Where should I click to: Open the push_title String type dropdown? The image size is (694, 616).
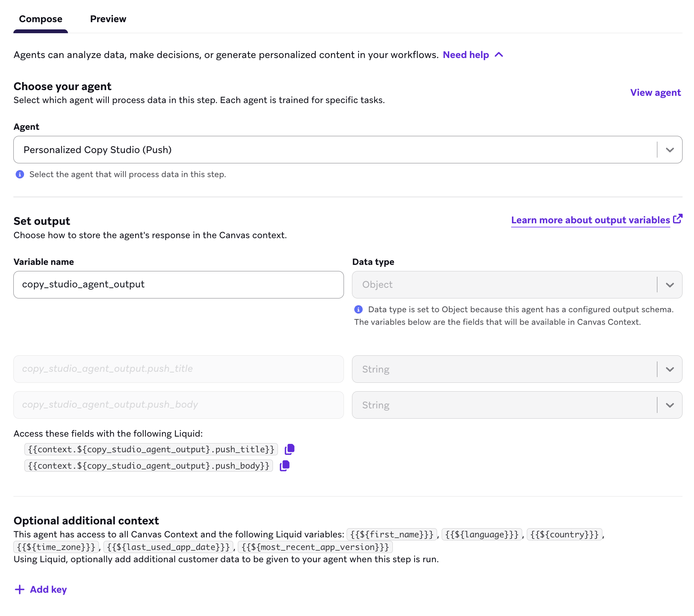click(670, 369)
